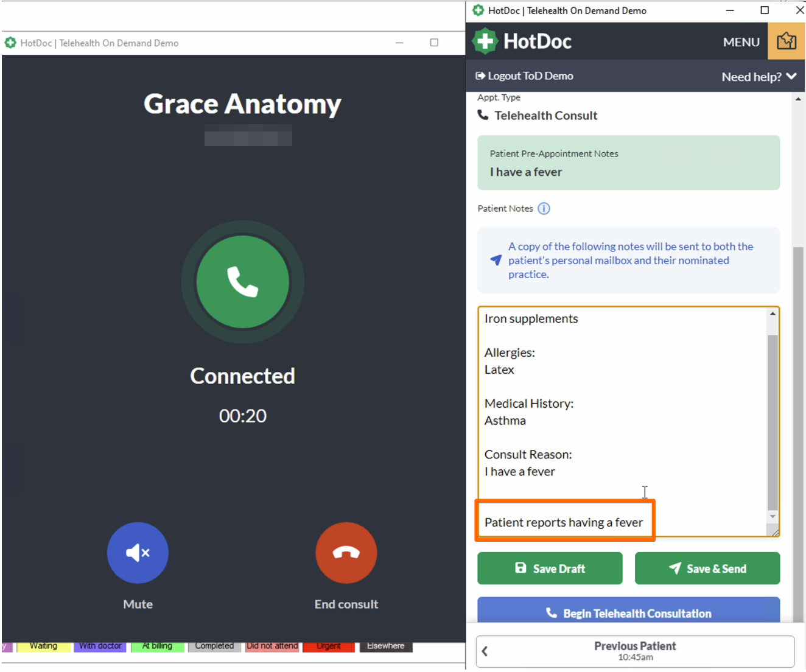Maximize the right HotDoc panel window

pos(765,10)
